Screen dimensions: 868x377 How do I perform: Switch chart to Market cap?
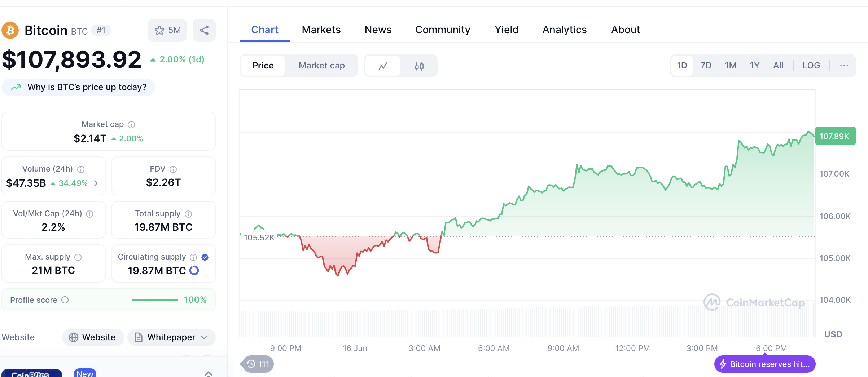click(321, 66)
